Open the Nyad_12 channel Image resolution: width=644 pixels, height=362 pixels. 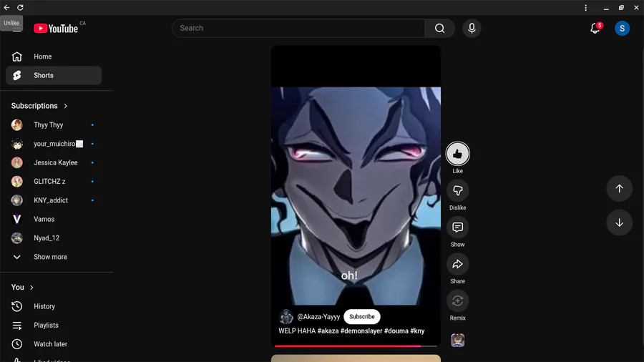(54, 238)
